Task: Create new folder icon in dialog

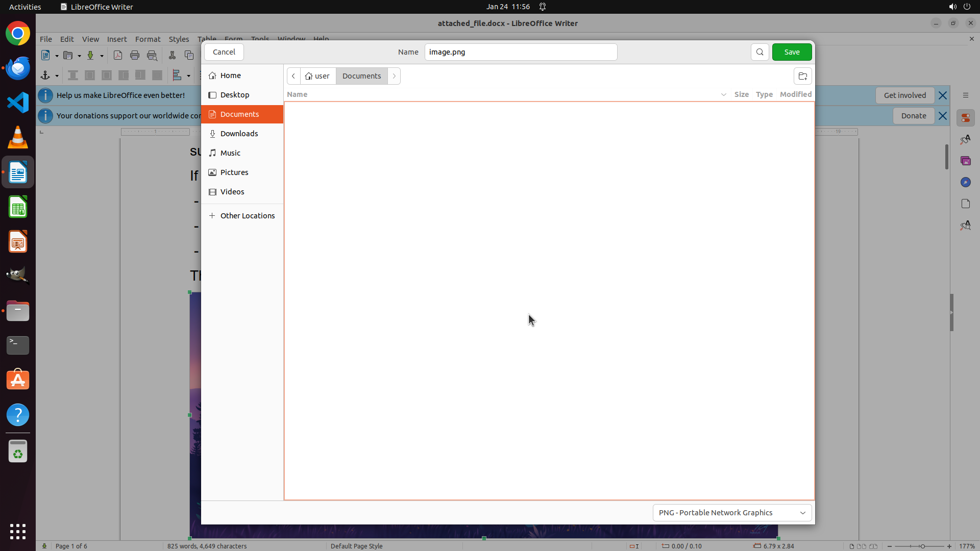Action: pos(802,76)
